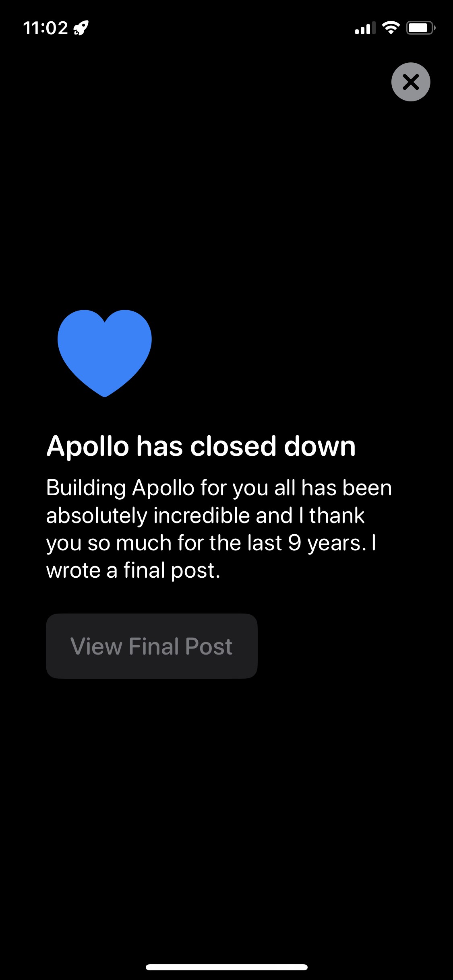Tap the word 'Apollo' in the heading
Screen dimensions: 453x980
click(87, 447)
